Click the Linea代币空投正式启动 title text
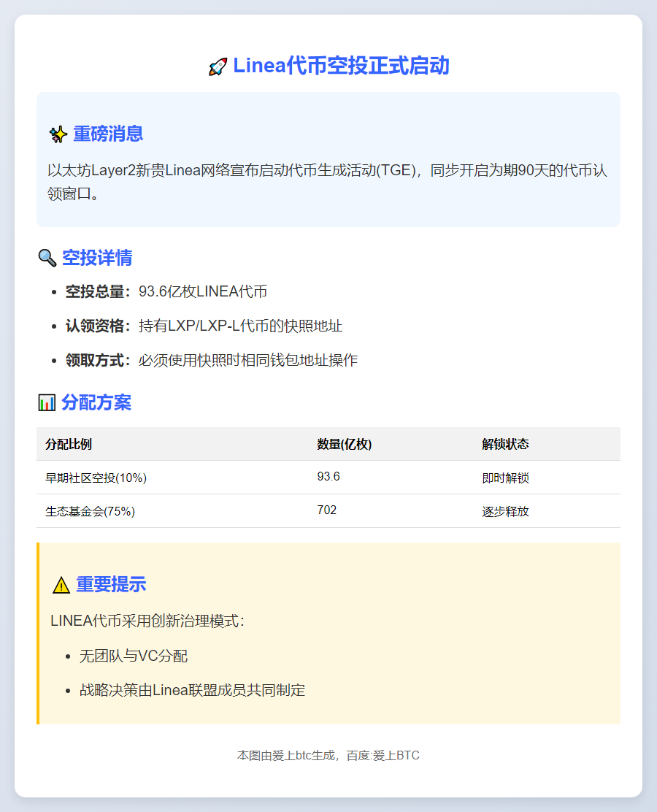Screen dimensions: 657x812 [341, 66]
